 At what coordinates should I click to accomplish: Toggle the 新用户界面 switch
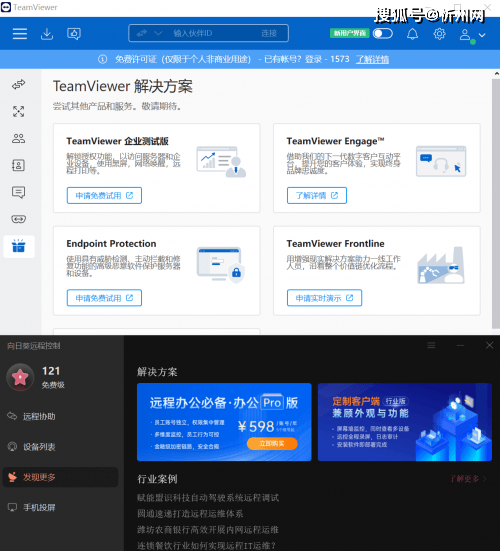pyautogui.click(x=383, y=33)
